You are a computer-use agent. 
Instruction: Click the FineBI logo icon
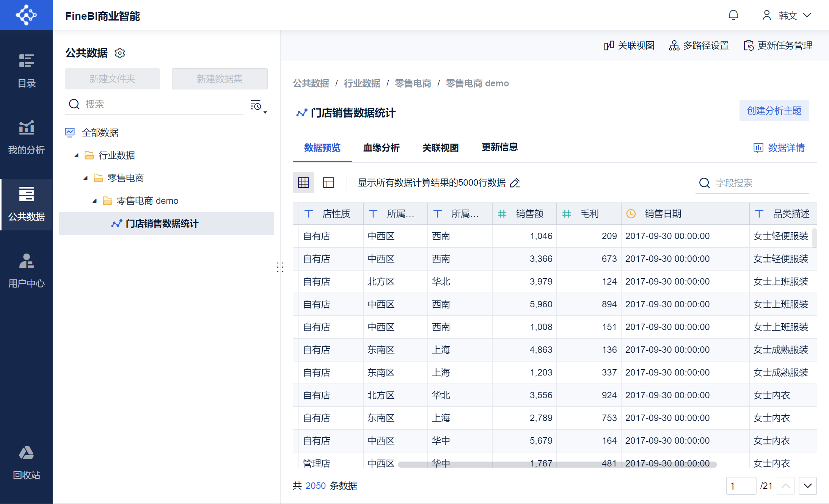tap(26, 15)
